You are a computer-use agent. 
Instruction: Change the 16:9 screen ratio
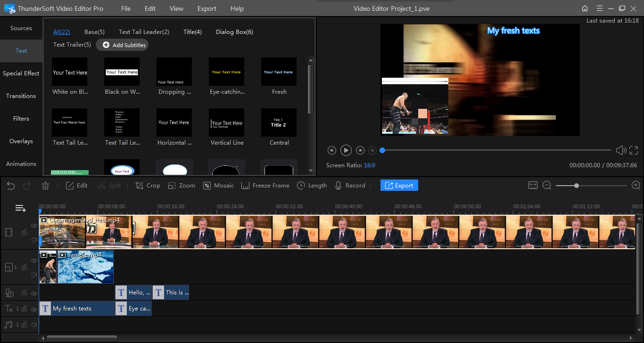[x=369, y=165]
